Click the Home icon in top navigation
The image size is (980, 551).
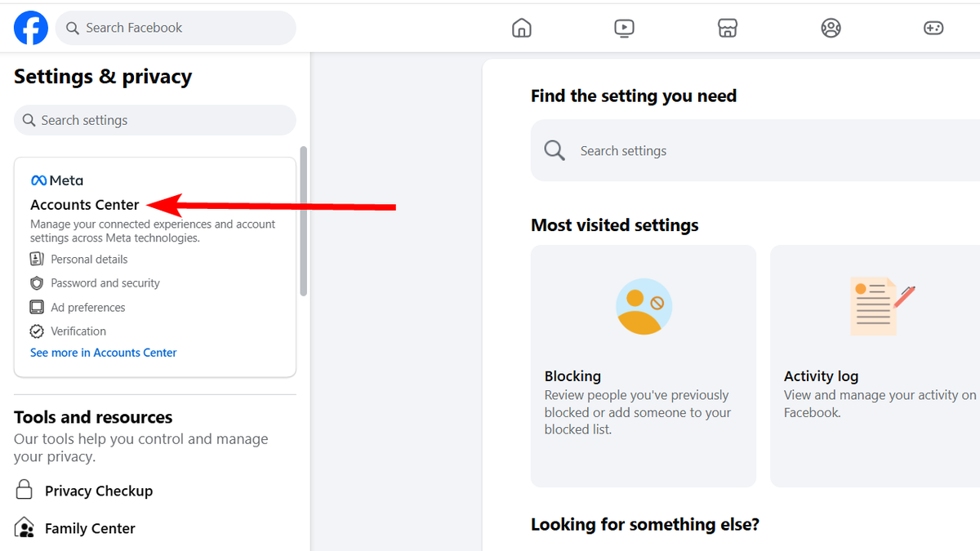(x=522, y=27)
